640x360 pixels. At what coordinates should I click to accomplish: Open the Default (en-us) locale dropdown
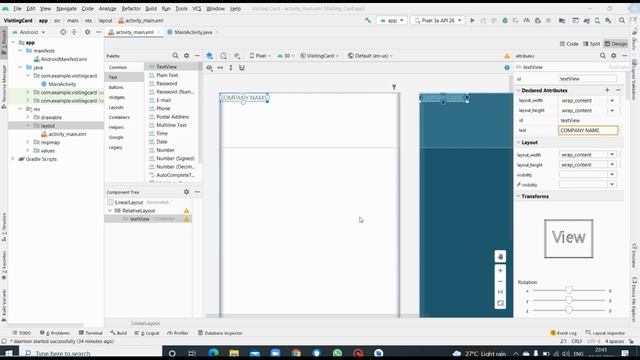click(370, 56)
